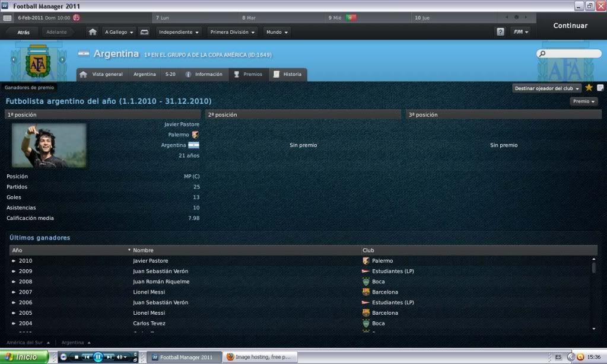Adjust volume in taskbar media player
Image resolution: width=607 pixels, height=364 pixels.
pyautogui.click(x=122, y=357)
